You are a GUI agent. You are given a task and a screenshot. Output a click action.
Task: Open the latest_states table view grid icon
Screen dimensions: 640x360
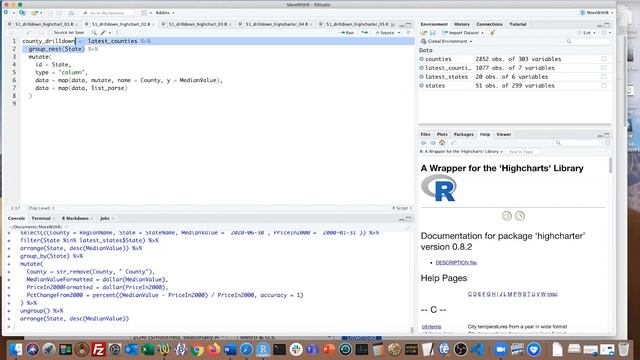pos(604,77)
